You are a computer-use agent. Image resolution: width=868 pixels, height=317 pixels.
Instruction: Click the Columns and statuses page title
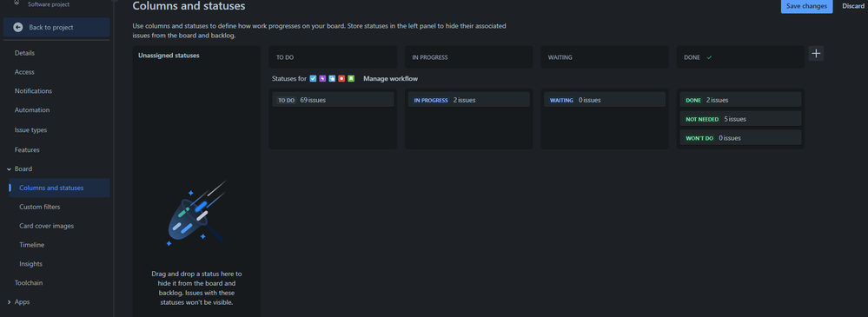click(x=189, y=6)
